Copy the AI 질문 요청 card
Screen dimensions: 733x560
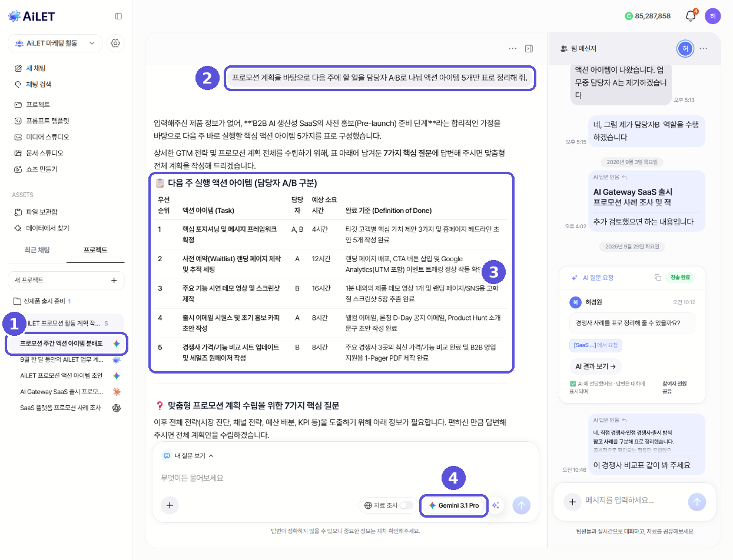[658, 278]
